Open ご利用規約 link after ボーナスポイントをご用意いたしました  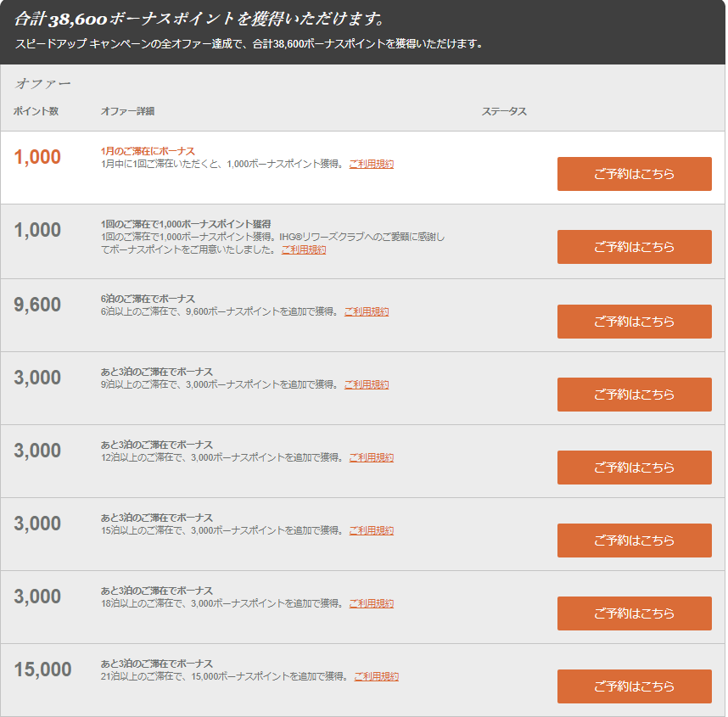[304, 249]
